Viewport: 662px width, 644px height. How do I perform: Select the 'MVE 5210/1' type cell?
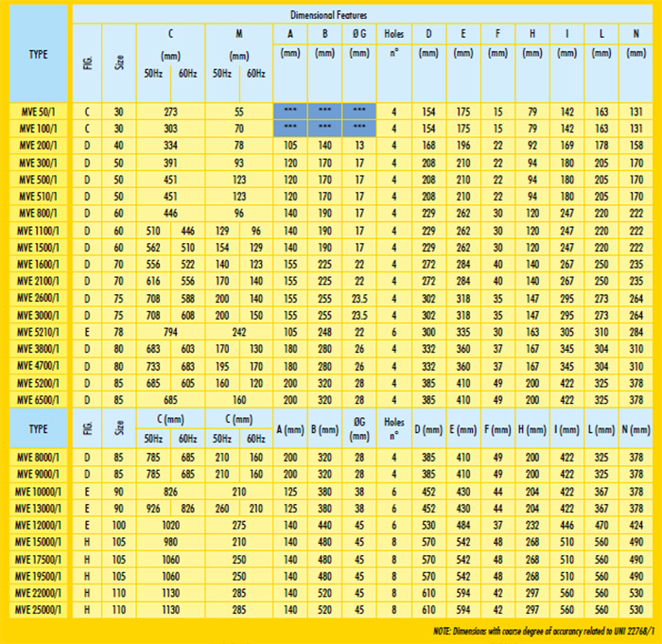[38, 332]
